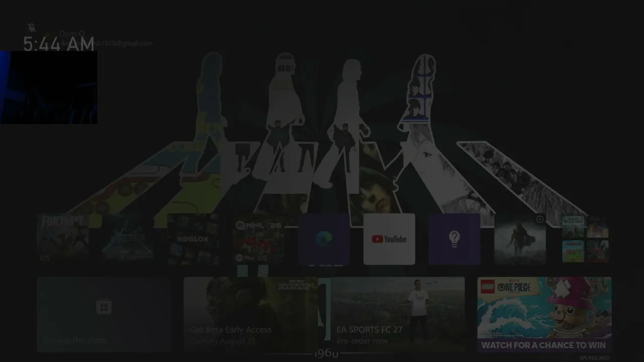Click the SPONSORED label below the ad
Viewport: 644px width, 362px height.
coord(594,358)
